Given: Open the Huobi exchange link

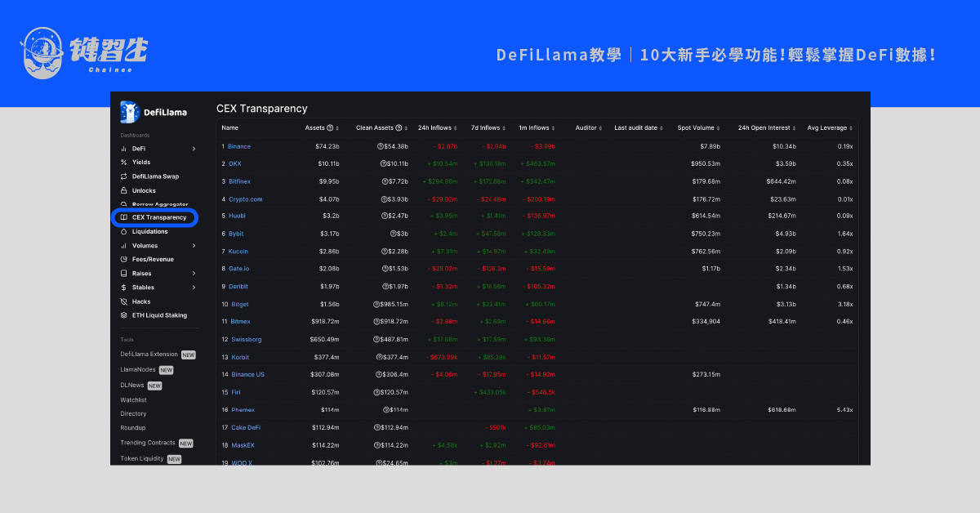Looking at the screenshot, I should coord(237,216).
